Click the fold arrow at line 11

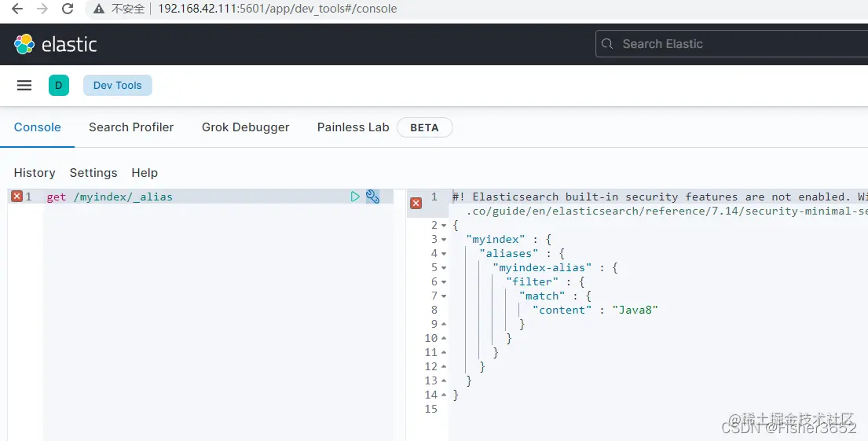click(x=444, y=352)
